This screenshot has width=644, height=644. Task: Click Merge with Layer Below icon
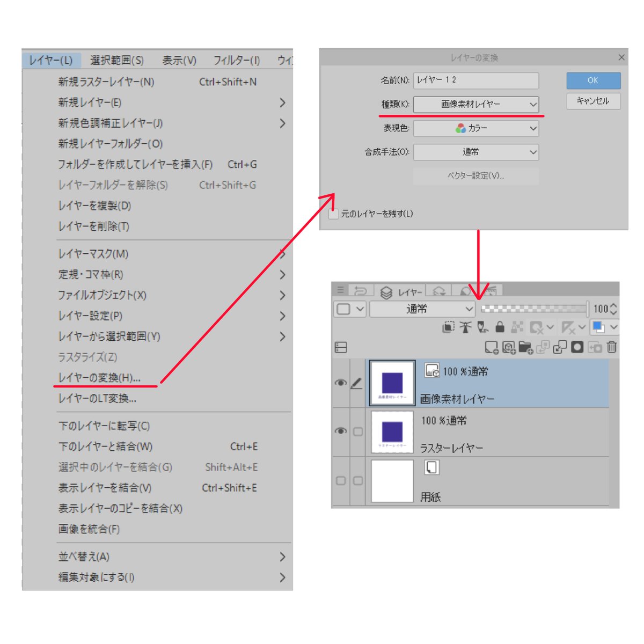pyautogui.click(x=560, y=347)
